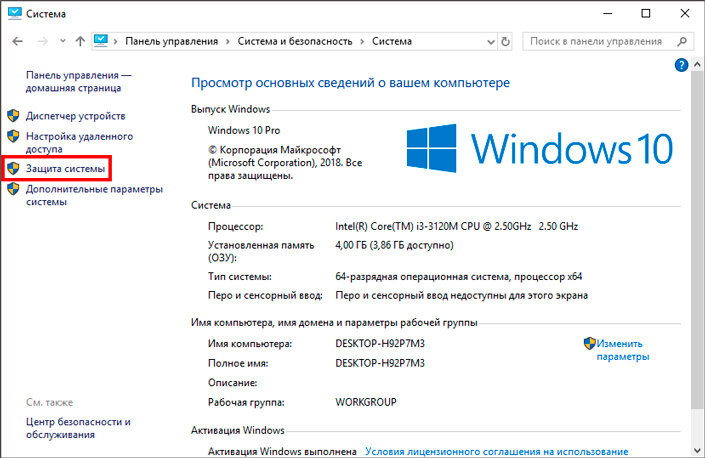The width and height of the screenshot is (705, 458).
Task: Click the scrollbar down arrow
Action: point(697,450)
